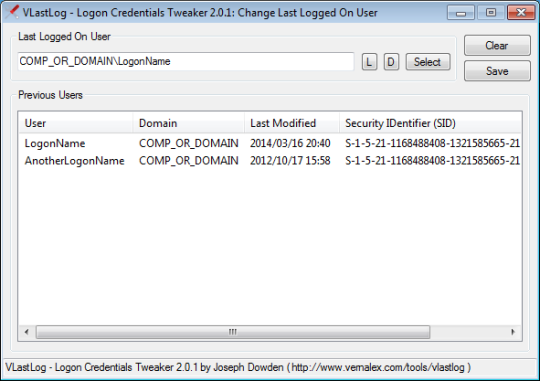Click the horizontal scrollbar thumb
Screen dimensions: 540x381
click(x=233, y=332)
